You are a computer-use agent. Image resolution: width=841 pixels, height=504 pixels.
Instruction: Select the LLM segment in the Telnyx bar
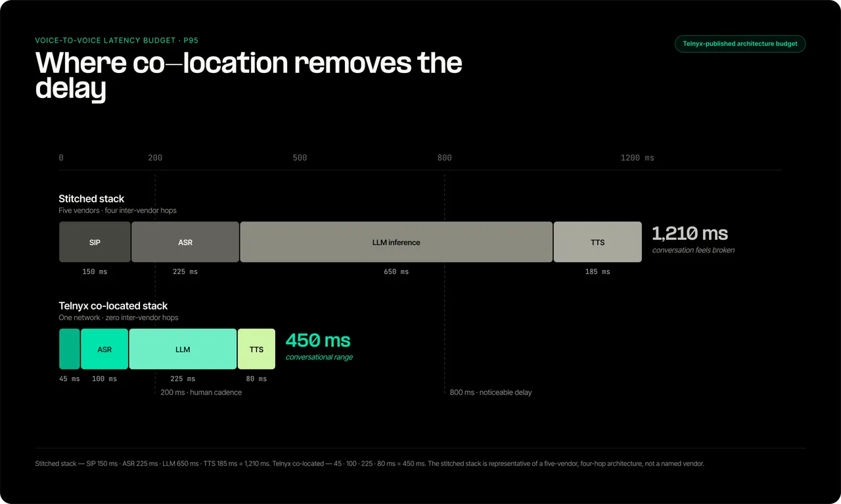[183, 349]
